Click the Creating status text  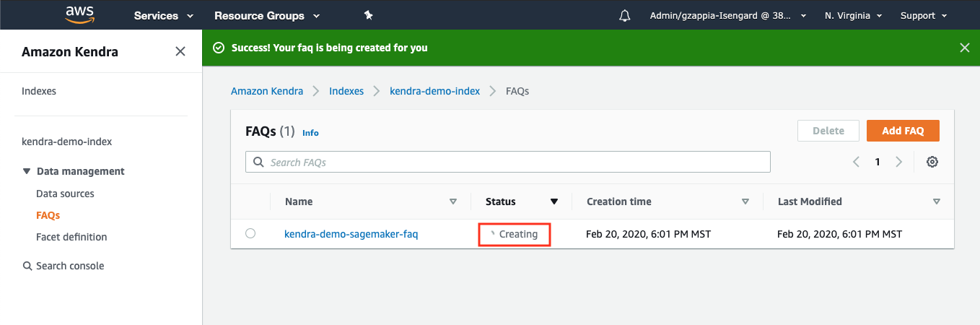518,234
